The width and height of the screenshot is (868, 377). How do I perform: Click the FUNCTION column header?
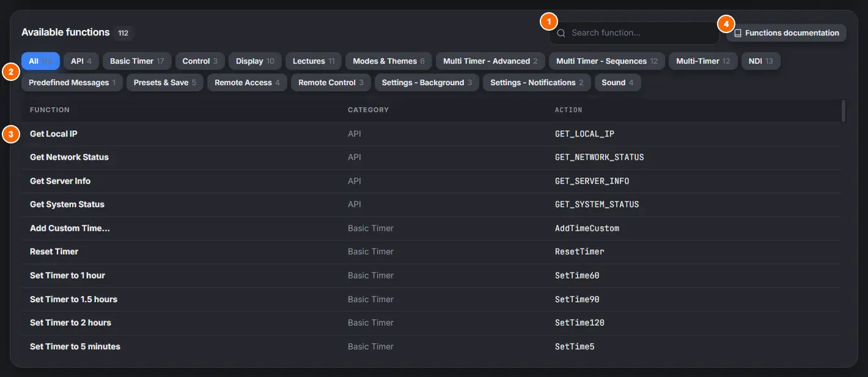pyautogui.click(x=50, y=110)
